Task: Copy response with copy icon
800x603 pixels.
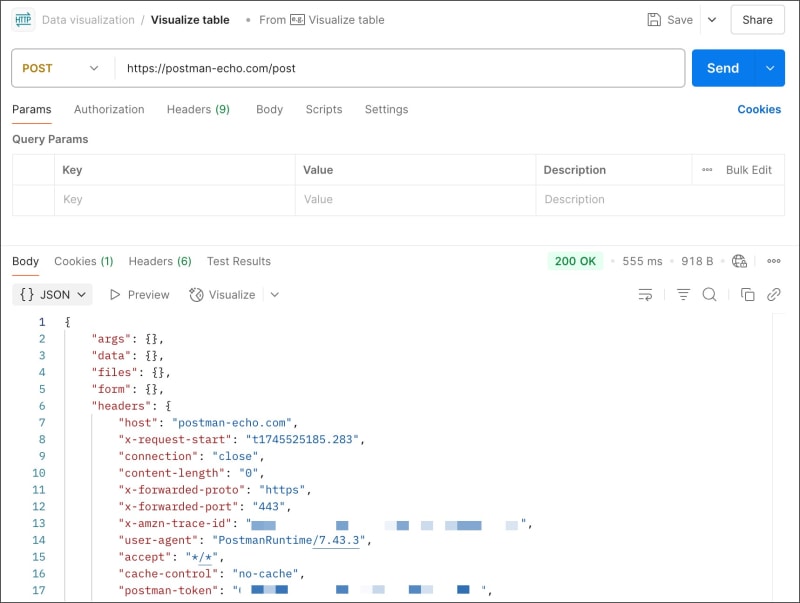Action: tap(747, 295)
